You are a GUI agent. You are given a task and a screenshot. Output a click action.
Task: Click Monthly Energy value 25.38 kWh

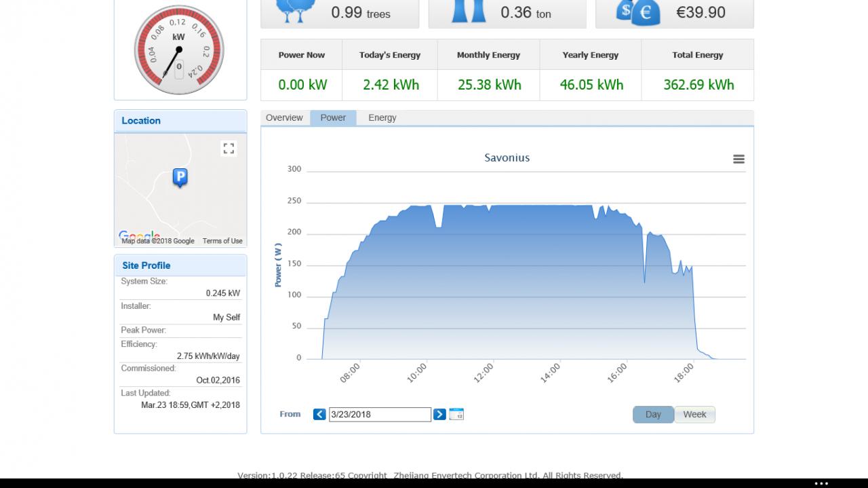(490, 85)
